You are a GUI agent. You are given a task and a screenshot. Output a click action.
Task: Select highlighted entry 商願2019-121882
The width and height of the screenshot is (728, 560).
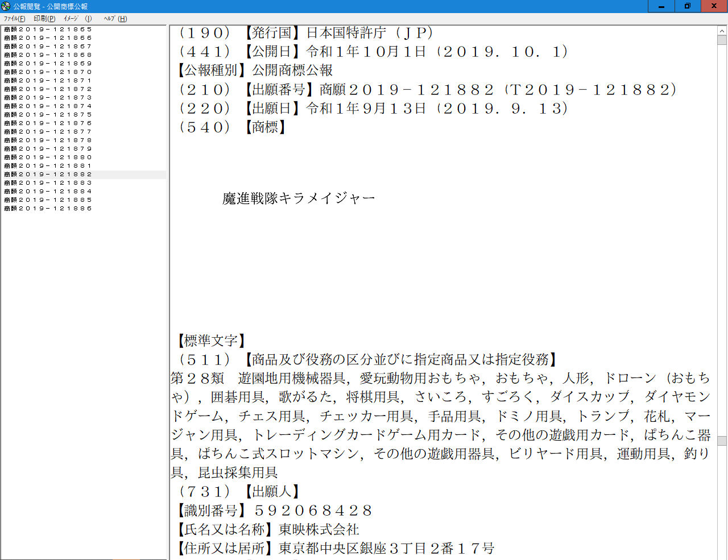tap(84, 175)
